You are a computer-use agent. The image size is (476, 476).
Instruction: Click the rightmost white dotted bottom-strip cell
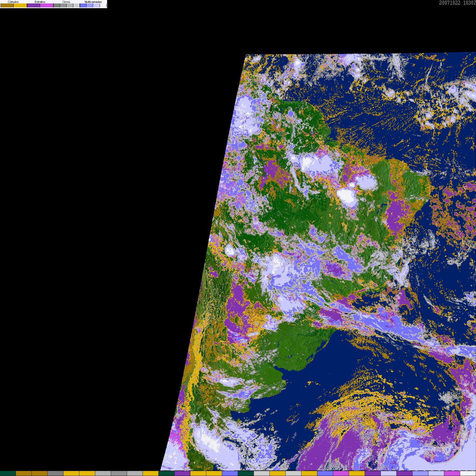coord(468,473)
